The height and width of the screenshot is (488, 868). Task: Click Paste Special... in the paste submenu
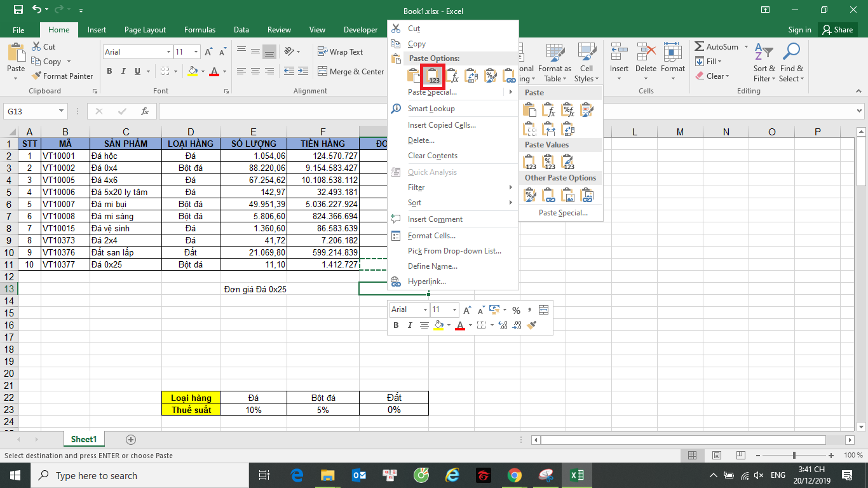(x=563, y=213)
